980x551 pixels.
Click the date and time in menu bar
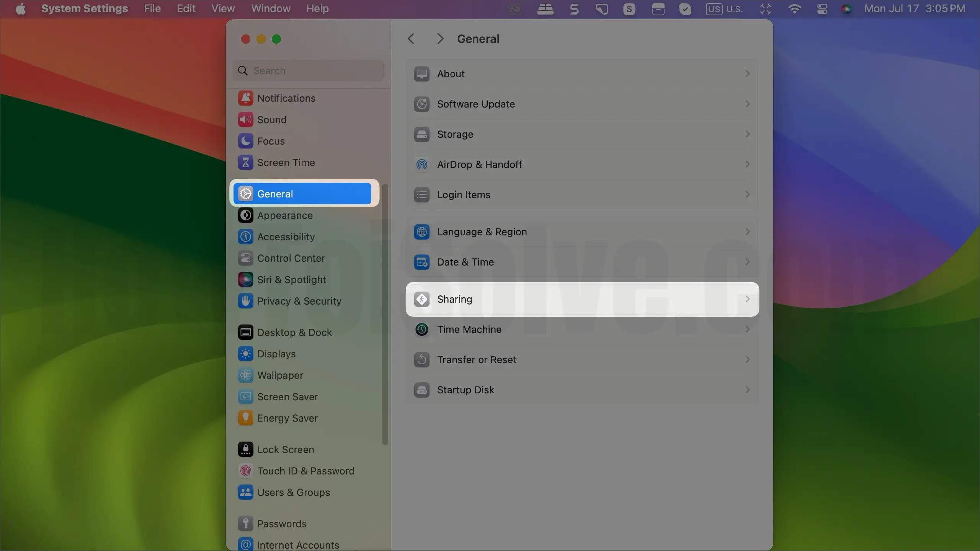(915, 8)
